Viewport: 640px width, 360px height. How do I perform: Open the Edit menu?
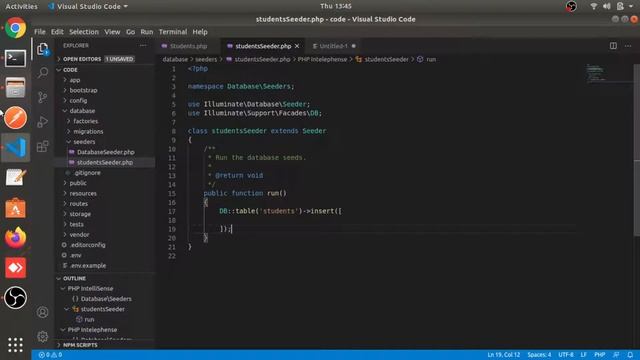[x=57, y=32]
